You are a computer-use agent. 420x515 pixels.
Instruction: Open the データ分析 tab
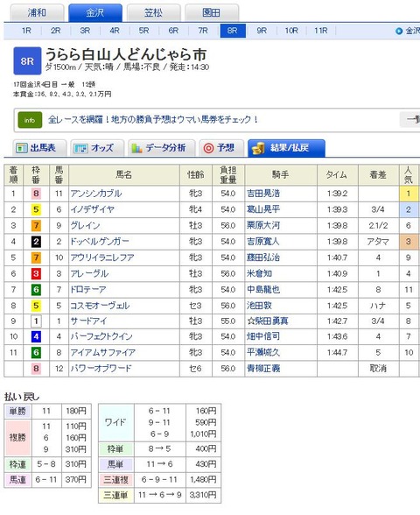(x=162, y=148)
